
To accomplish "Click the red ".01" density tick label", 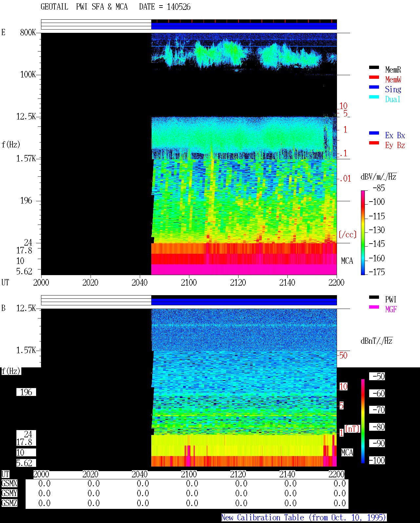I will click(x=345, y=179).
